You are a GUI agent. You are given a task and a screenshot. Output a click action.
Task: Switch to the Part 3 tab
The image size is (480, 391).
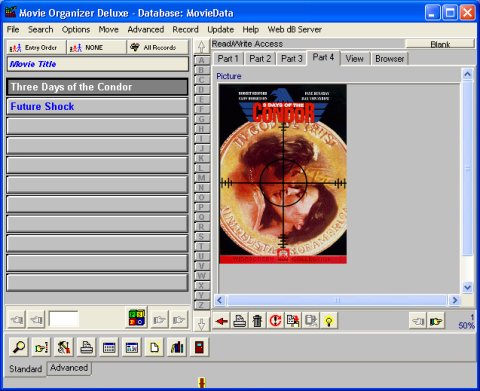tap(292, 59)
